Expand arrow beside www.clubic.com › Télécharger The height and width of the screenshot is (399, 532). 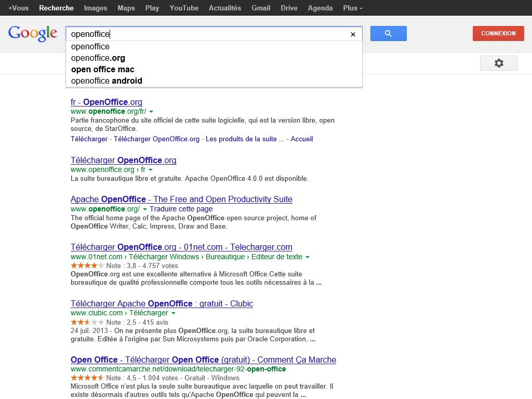point(174,313)
